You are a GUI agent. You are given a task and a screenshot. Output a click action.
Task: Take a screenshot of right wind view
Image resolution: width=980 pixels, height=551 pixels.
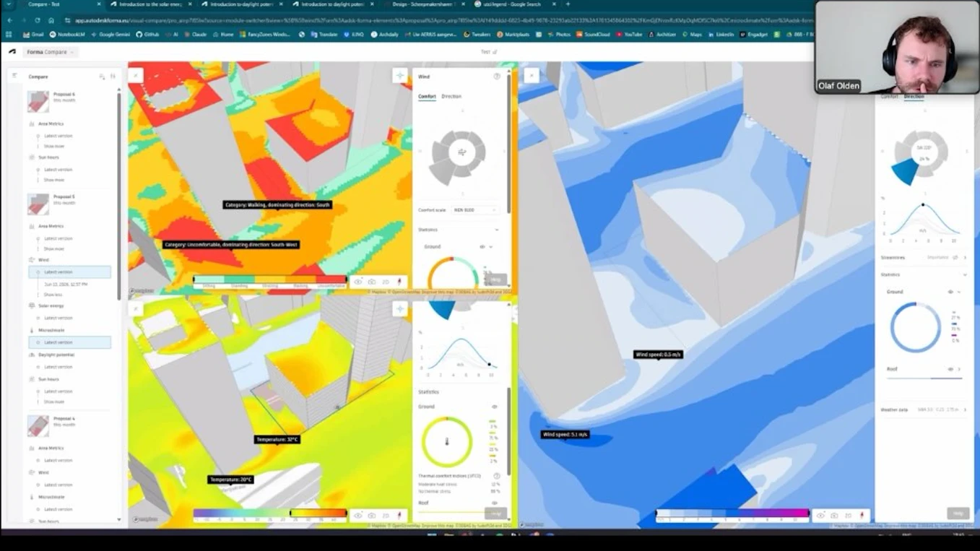[834, 516]
